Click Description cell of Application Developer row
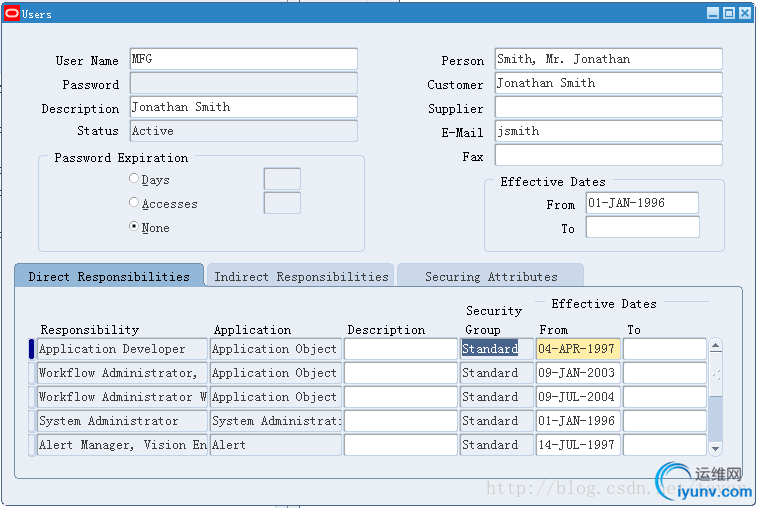758x508 pixels. [401, 349]
